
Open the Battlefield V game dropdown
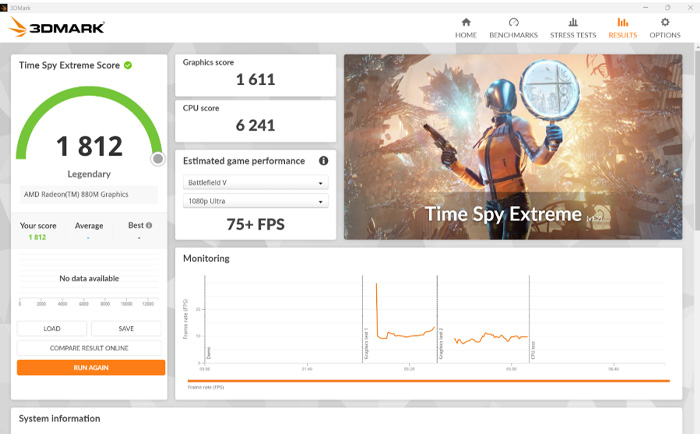(256, 183)
